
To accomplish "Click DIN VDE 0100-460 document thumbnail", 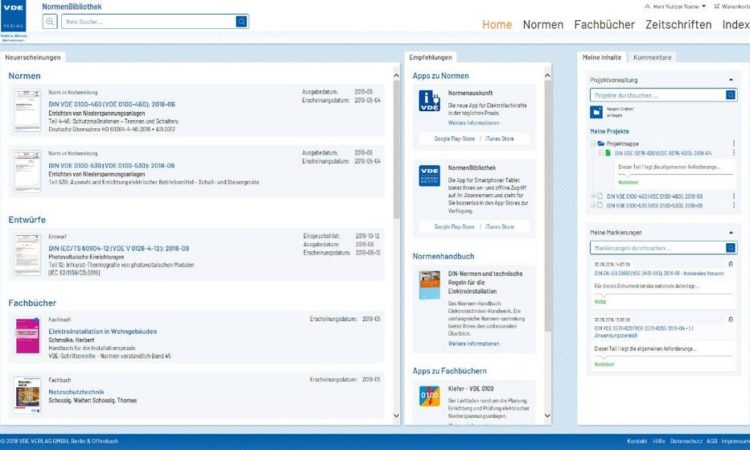I will pos(27,110).
